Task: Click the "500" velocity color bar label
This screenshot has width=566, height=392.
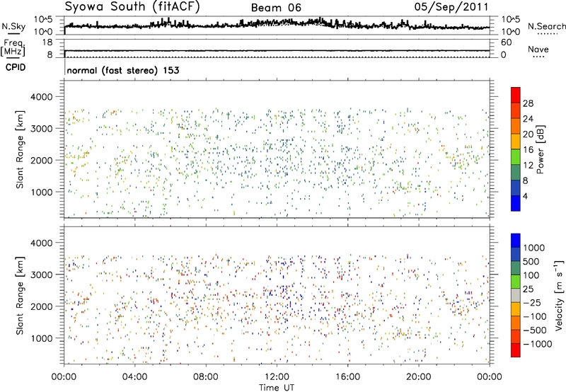Action: click(531, 262)
